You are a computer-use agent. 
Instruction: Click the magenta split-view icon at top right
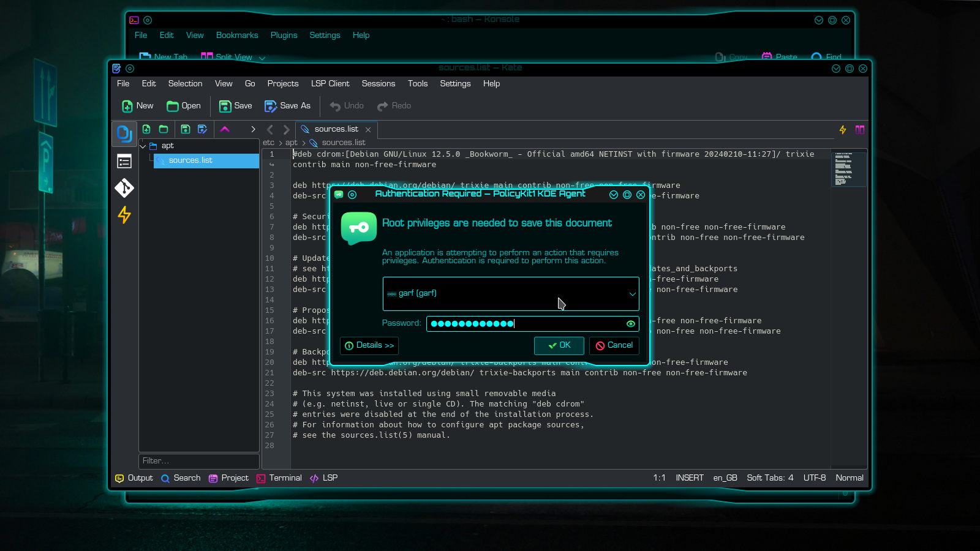(860, 130)
